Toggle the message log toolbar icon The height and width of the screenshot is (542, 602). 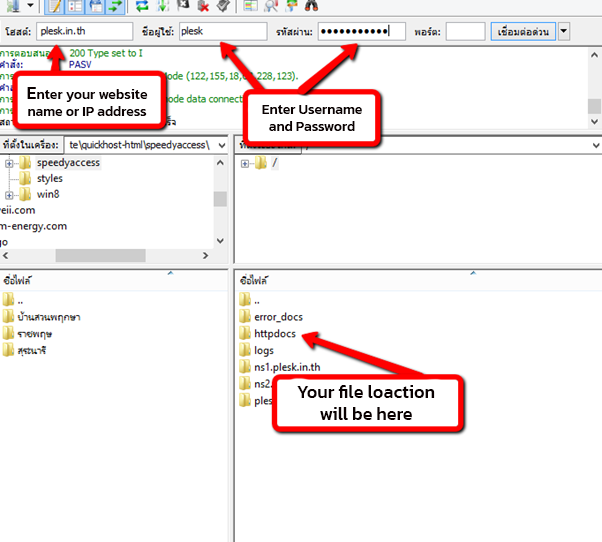(55, 5)
